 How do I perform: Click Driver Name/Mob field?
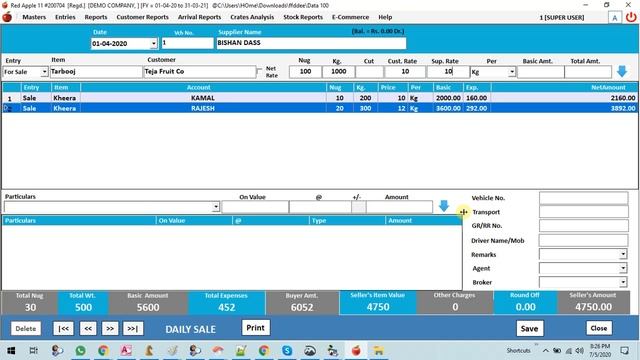pos(584,240)
